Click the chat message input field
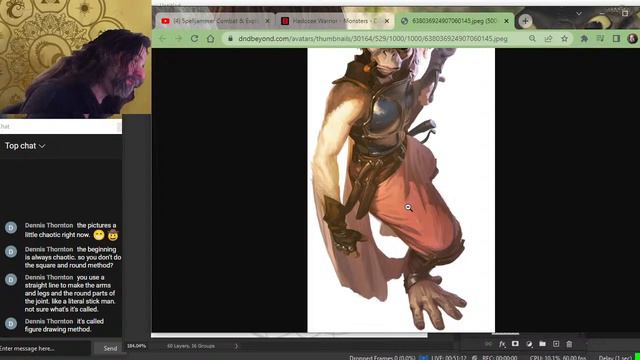 (x=44, y=348)
